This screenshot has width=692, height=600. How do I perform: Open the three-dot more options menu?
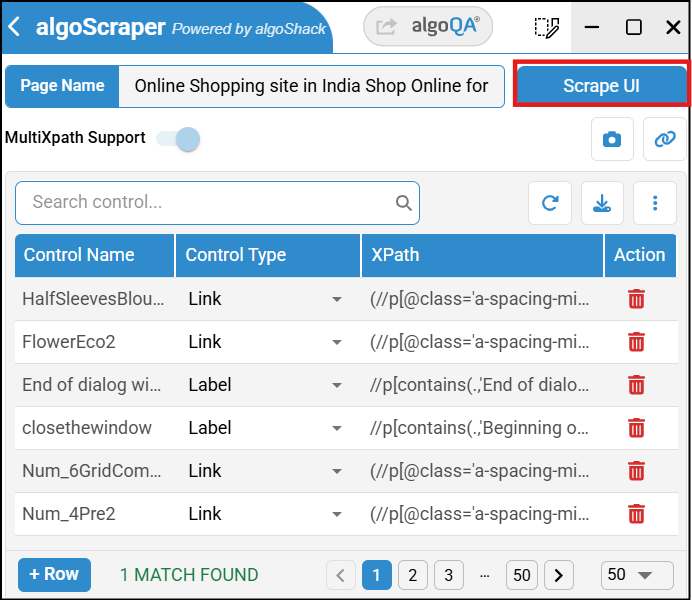coord(656,203)
